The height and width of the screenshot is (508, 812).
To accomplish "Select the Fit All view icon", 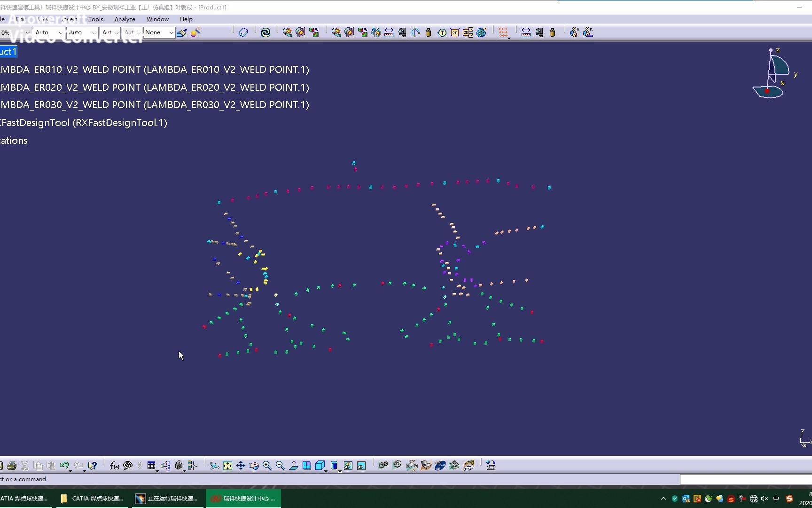I will pyautogui.click(x=227, y=465).
